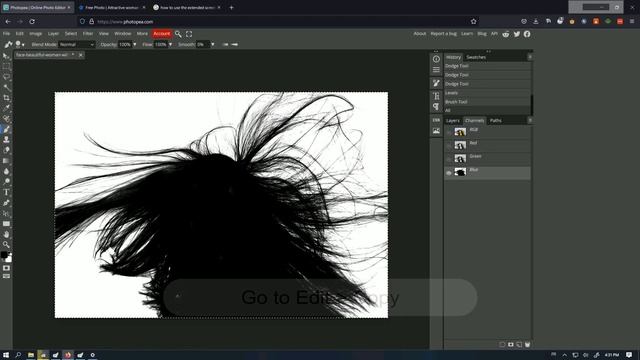This screenshot has width=640, height=360.
Task: Hide the Blue channel eye icon
Action: pos(449,173)
